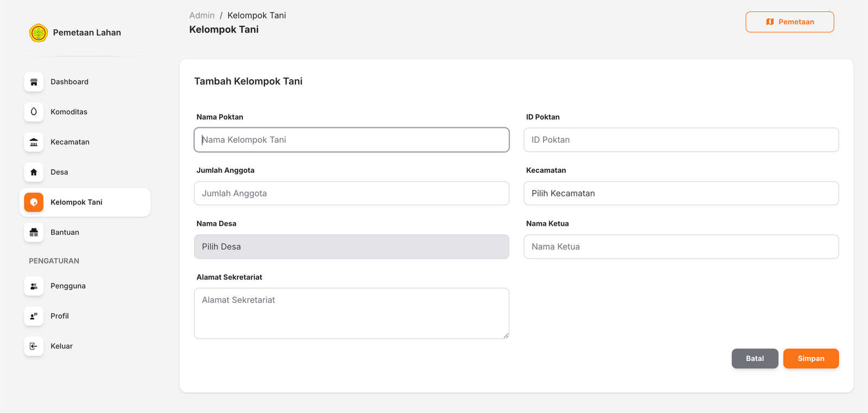The image size is (868, 413).
Task: Choose Keluar to log out
Action: click(85, 346)
